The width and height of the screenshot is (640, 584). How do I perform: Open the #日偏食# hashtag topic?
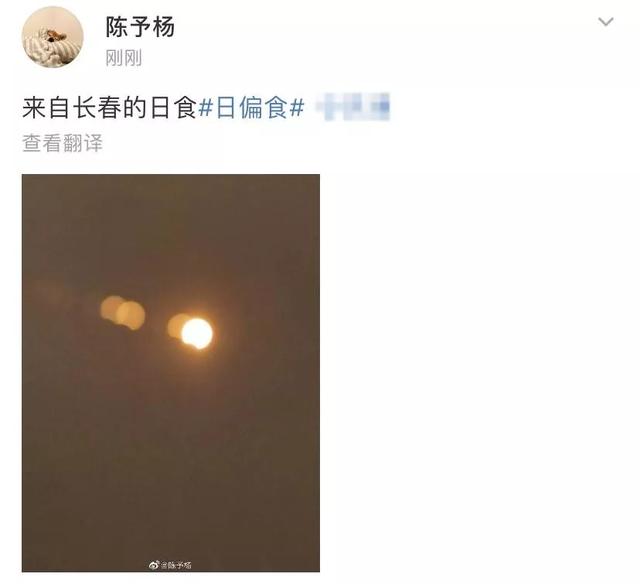pyautogui.click(x=251, y=108)
